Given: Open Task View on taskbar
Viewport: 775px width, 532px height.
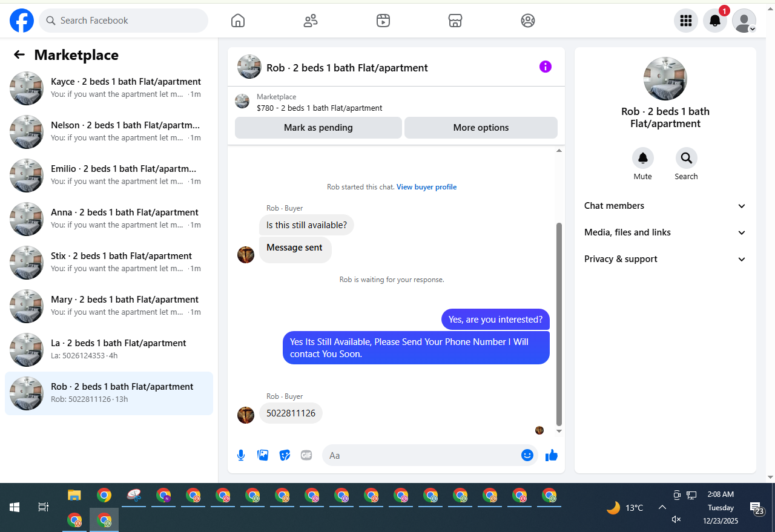Looking at the screenshot, I should click(44, 507).
